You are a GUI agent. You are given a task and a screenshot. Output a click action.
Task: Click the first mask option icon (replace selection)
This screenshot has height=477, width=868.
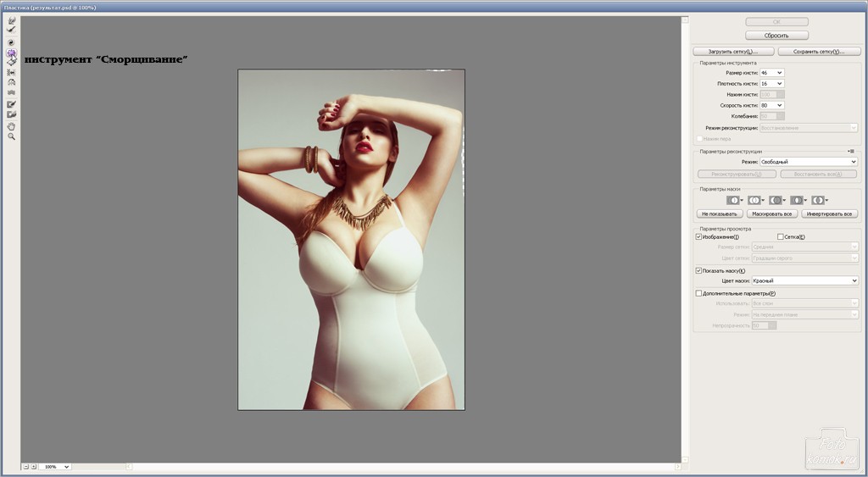(x=735, y=200)
